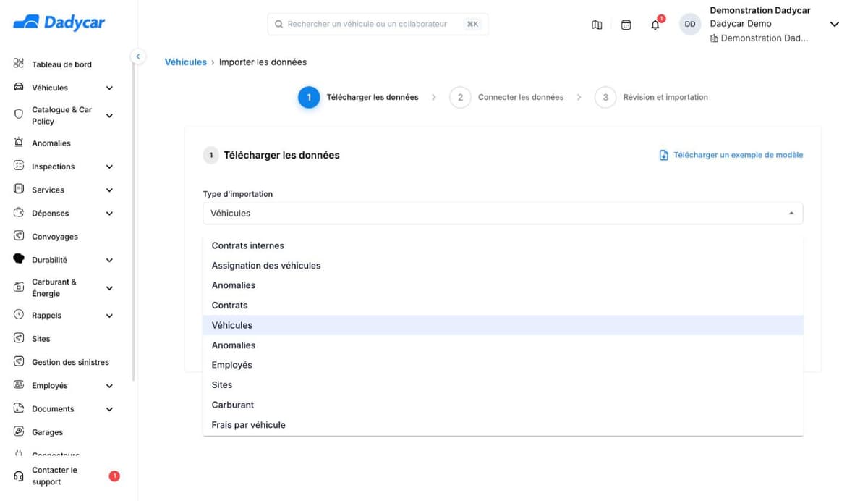Screen dimensions: 868x501
Task: Select Contrats internes in the dropdown list
Action: 503,245
